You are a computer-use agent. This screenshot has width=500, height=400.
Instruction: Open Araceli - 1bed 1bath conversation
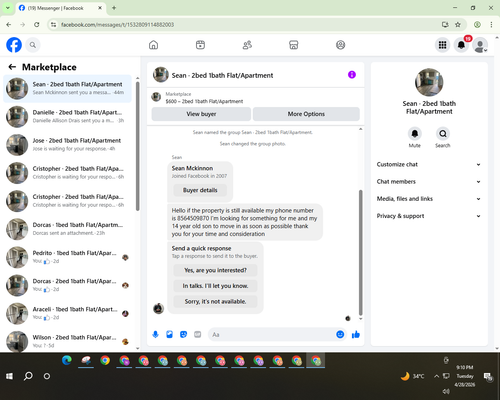click(67, 313)
